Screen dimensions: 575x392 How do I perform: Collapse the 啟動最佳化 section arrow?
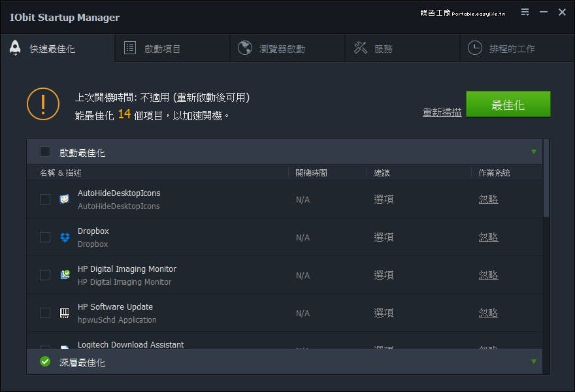pyautogui.click(x=534, y=152)
